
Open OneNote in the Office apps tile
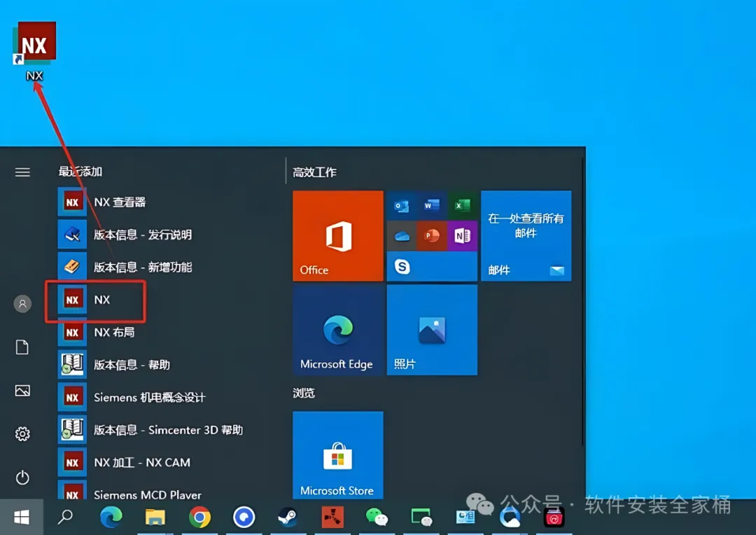(x=462, y=236)
